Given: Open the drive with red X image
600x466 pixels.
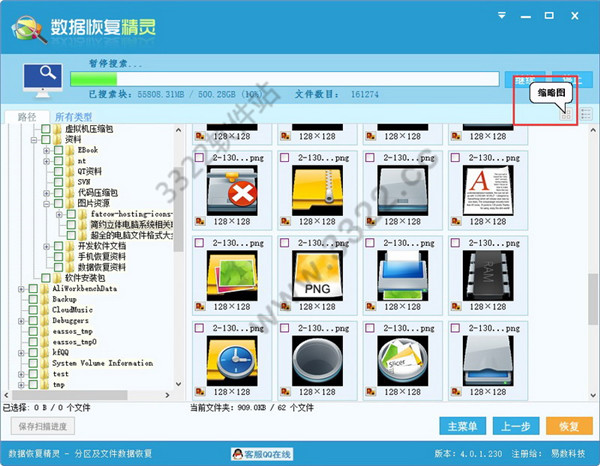Looking at the screenshot, I should [x=232, y=191].
